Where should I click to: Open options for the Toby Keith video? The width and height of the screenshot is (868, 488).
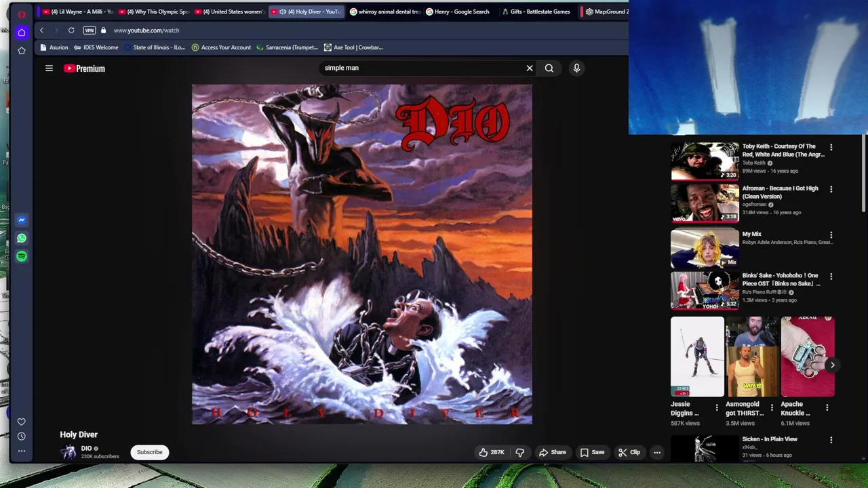[831, 147]
